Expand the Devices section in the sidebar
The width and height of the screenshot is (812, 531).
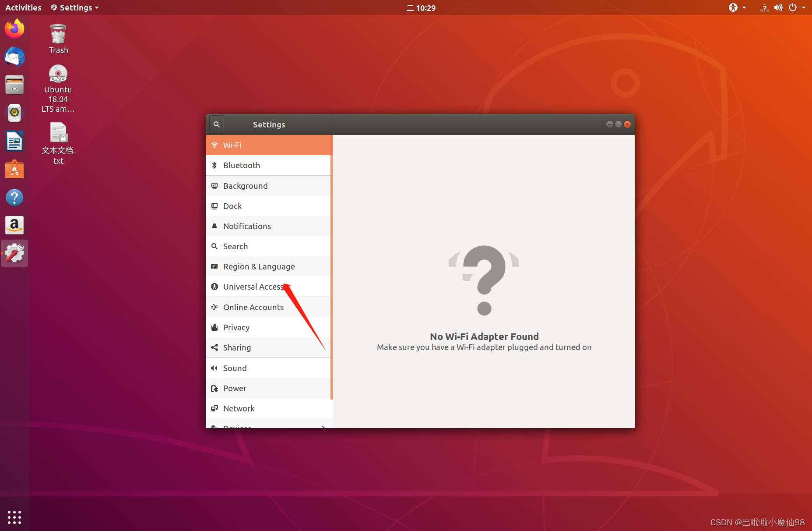click(x=268, y=426)
